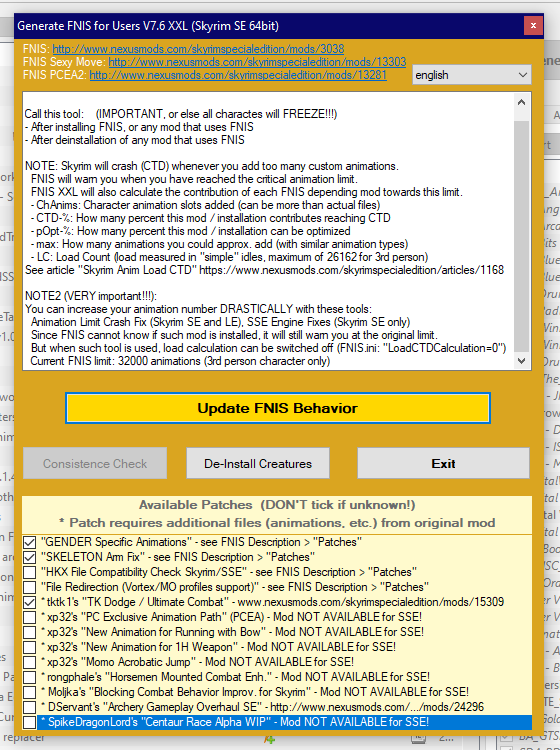The width and height of the screenshot is (560, 750).
Task: Tick New Animation for 1H Weapon patch
Action: tap(30, 647)
